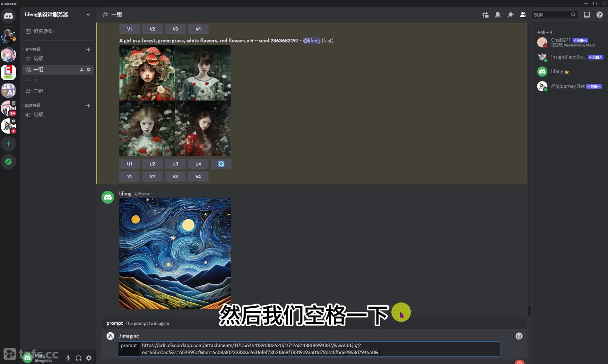Screen dimensions: 608x364
Task: Create channel in 文字频道 category
Action: 88,50
